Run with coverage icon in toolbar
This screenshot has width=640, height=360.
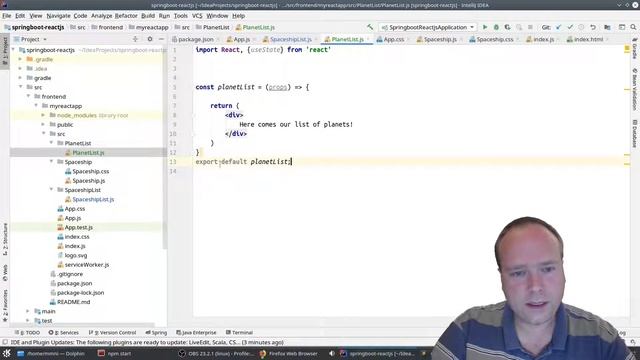pos(507,27)
